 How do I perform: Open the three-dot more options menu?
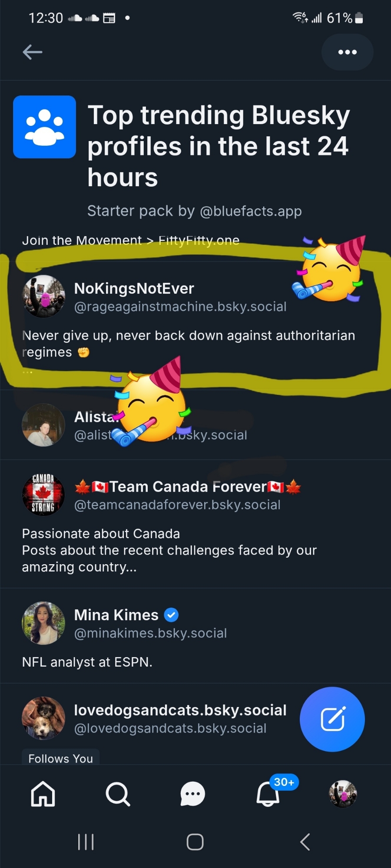coord(347,52)
